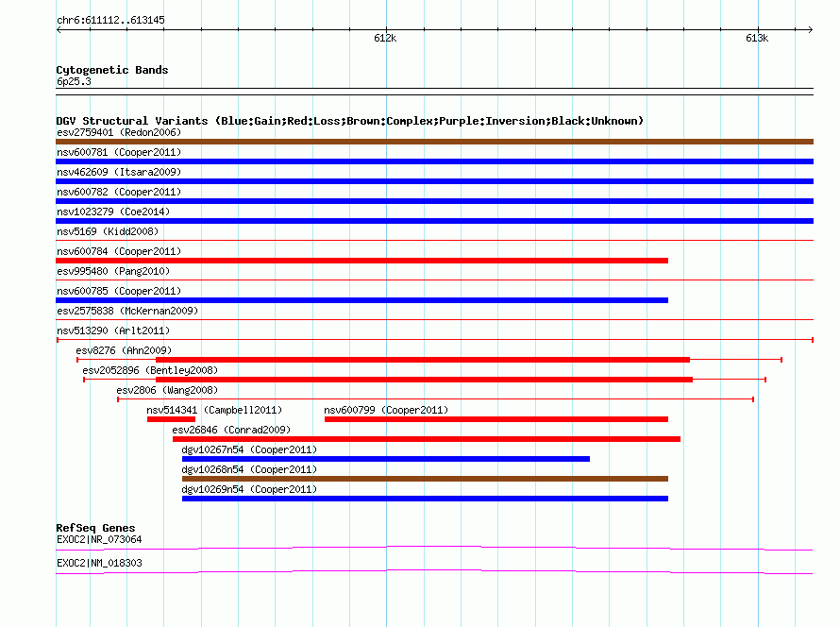
Task: Click the blue nsv462609 gain bar
Action: 434,181
